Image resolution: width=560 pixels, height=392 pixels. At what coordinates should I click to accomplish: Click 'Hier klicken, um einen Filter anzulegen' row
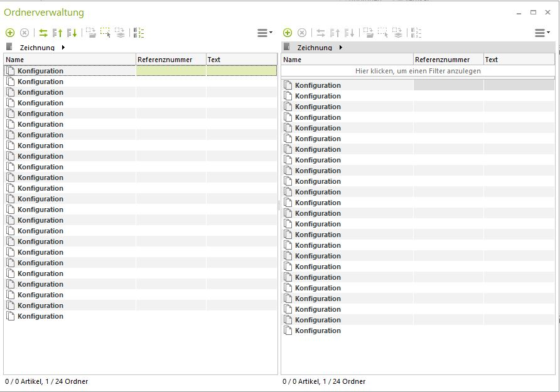(418, 71)
